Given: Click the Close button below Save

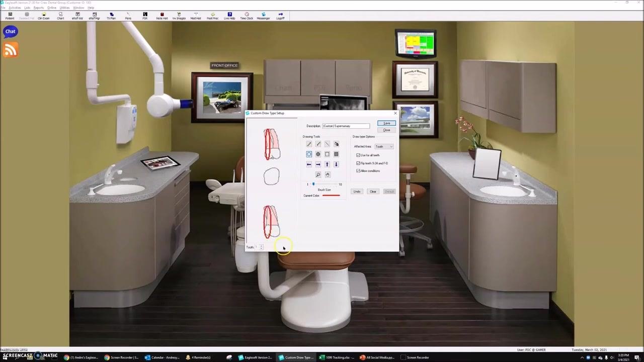Looking at the screenshot, I should tap(386, 130).
